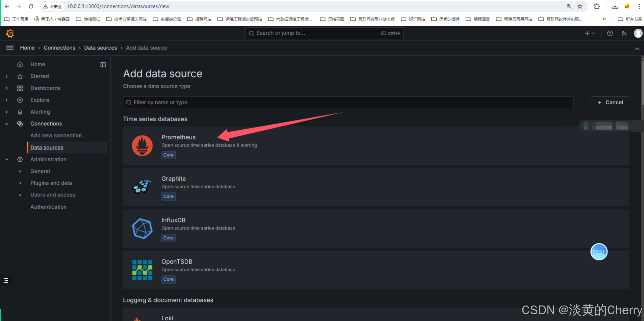Click the OpenTSDB logo icon
The height and width of the screenshot is (321, 644).
point(142,270)
